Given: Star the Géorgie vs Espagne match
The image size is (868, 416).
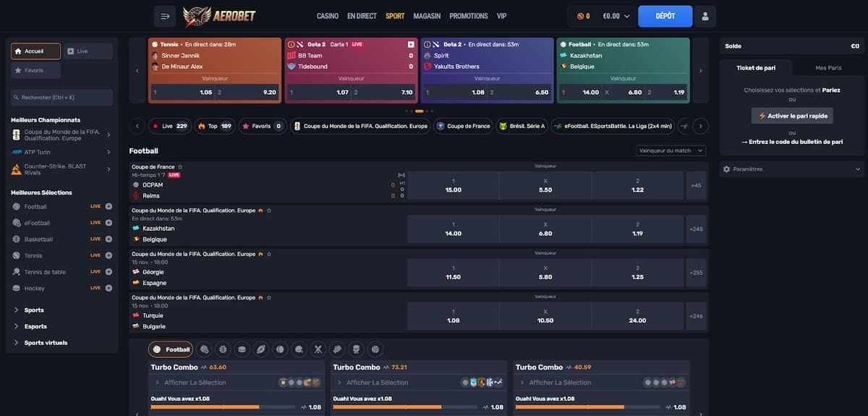Looking at the screenshot, I should pyautogui.click(x=269, y=254).
